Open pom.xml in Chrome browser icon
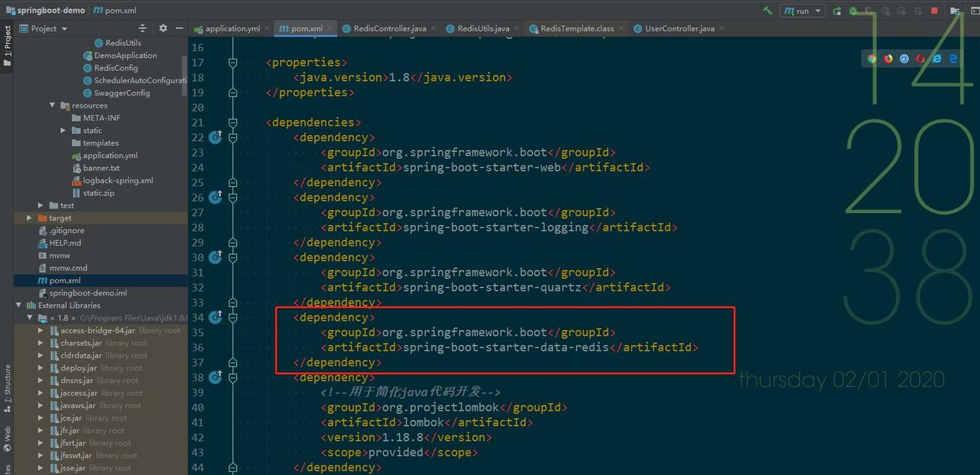The height and width of the screenshot is (475, 980). tap(872, 59)
